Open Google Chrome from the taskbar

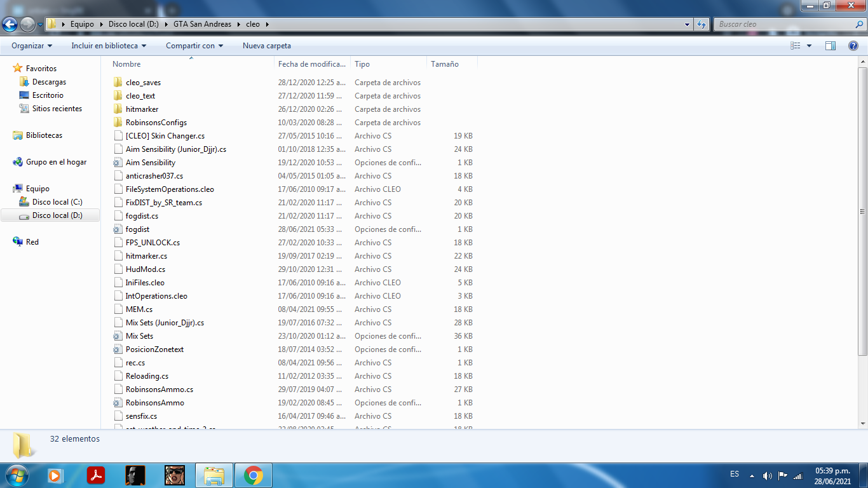(254, 475)
